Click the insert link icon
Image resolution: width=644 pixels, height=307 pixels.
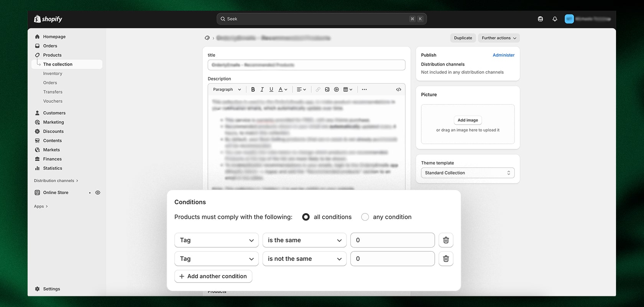(x=318, y=89)
